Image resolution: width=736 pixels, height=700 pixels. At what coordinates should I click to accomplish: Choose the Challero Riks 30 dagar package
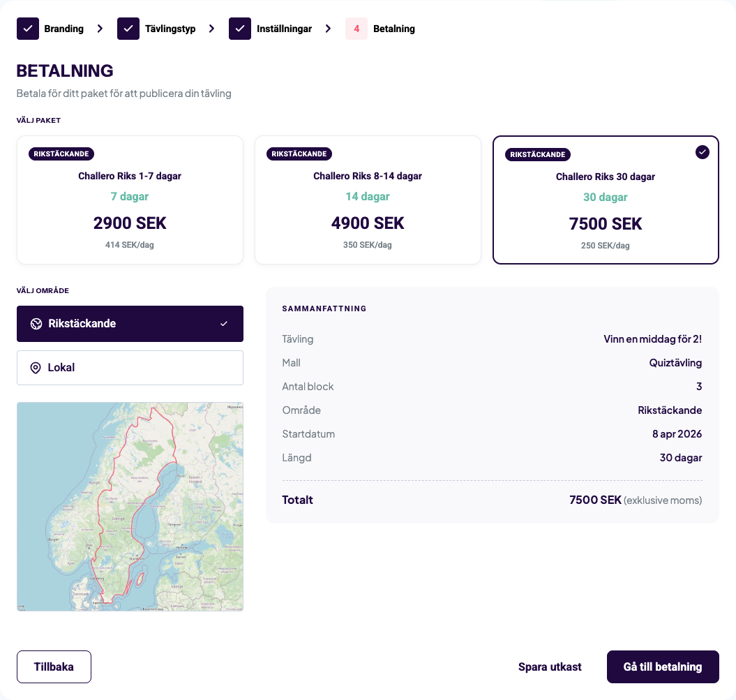point(606,200)
